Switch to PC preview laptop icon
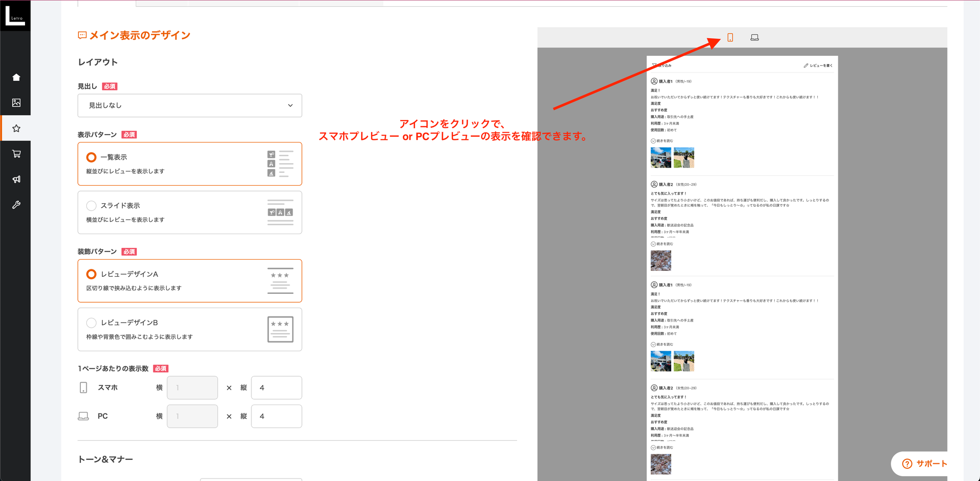 (755, 38)
